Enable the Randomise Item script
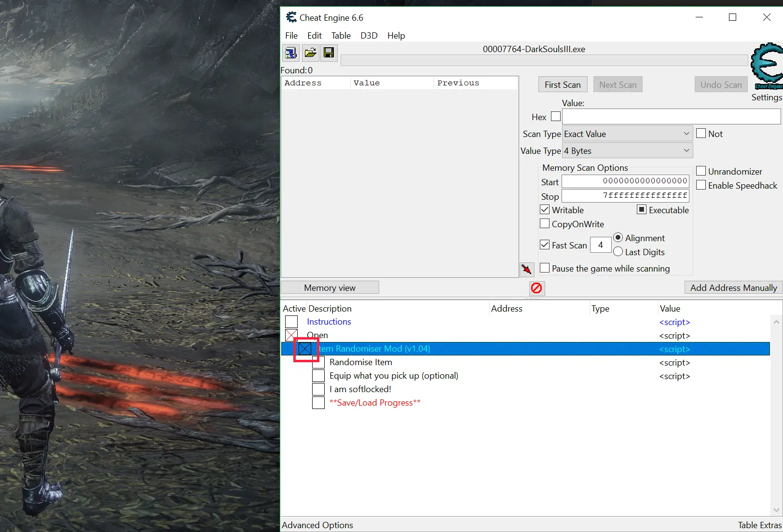The width and height of the screenshot is (783, 532). coord(318,362)
